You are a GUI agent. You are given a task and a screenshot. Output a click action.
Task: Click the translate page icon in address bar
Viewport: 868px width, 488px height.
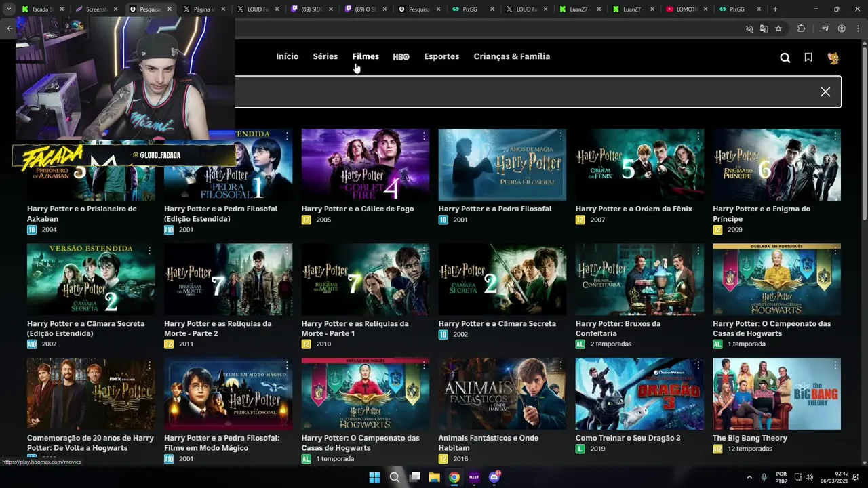(x=764, y=28)
